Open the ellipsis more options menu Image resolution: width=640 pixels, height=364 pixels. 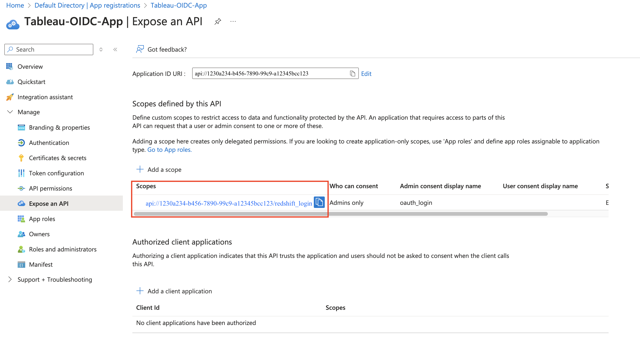233,21
